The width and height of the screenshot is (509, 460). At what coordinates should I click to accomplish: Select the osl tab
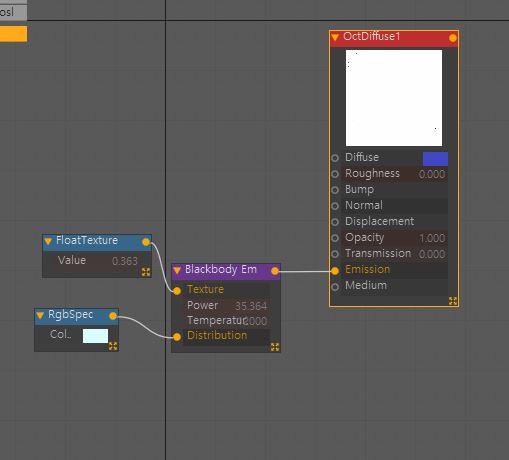pos(13,12)
